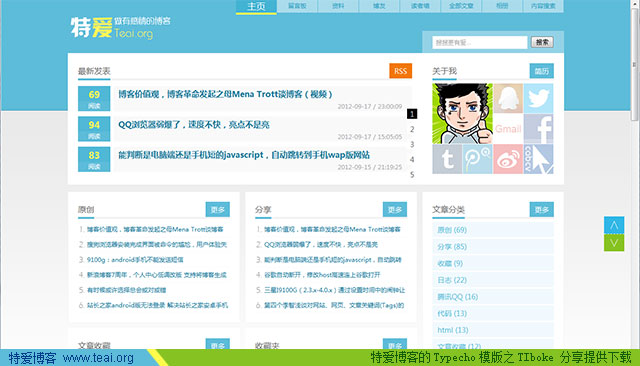The image size is (640, 366).
Task: Open 分享 item 2 about QQ浏览器
Action: (321, 244)
